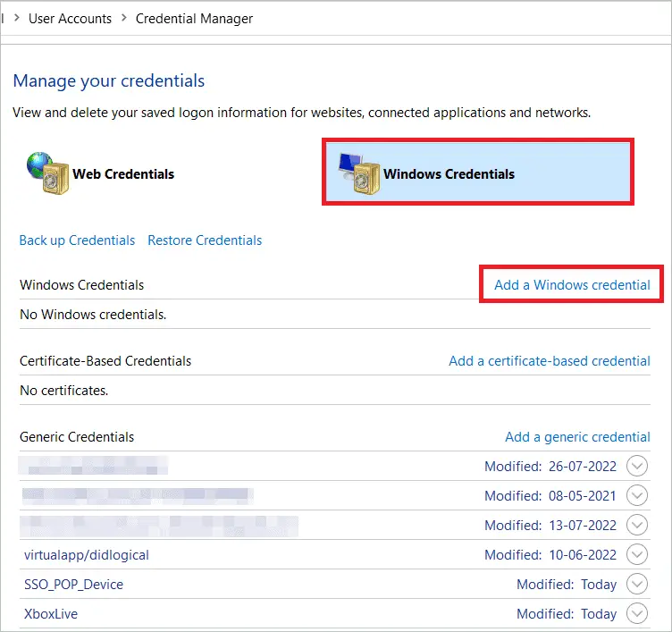This screenshot has height=632, width=672.
Task: Click Credential Manager in breadcrumb
Action: tap(194, 19)
